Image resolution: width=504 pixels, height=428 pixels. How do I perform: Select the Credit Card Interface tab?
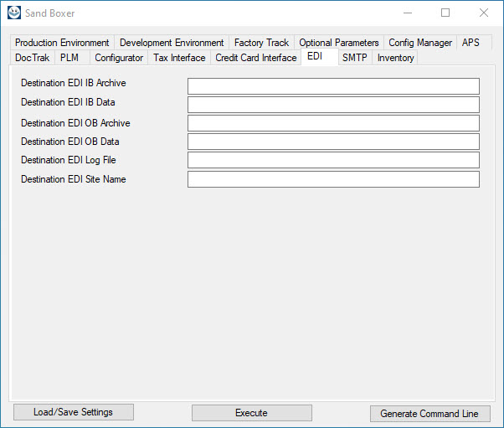coord(256,58)
